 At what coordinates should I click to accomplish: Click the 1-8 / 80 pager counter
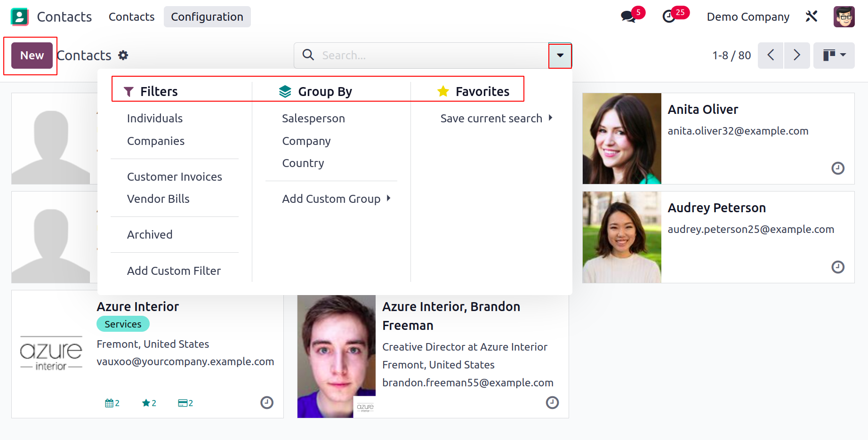pyautogui.click(x=731, y=56)
